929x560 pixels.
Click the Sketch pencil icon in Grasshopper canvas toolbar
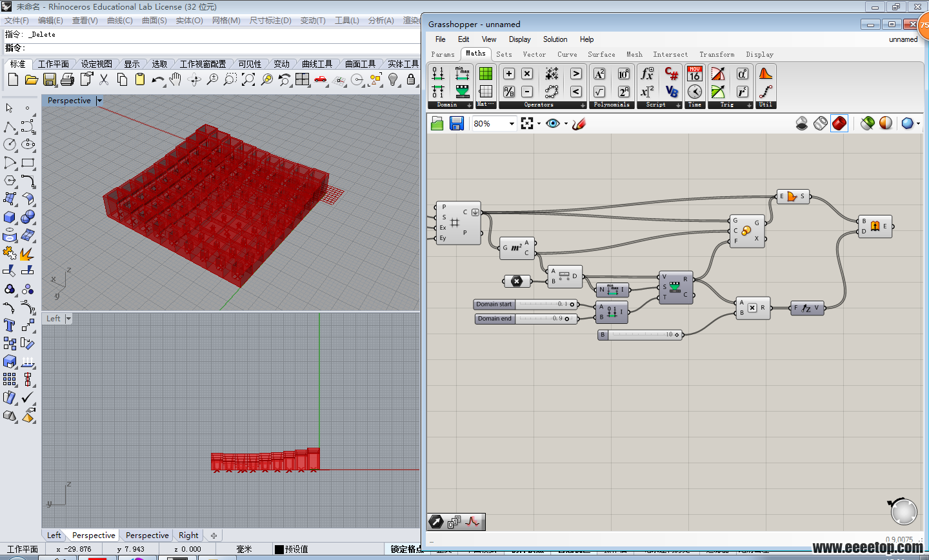tap(579, 123)
